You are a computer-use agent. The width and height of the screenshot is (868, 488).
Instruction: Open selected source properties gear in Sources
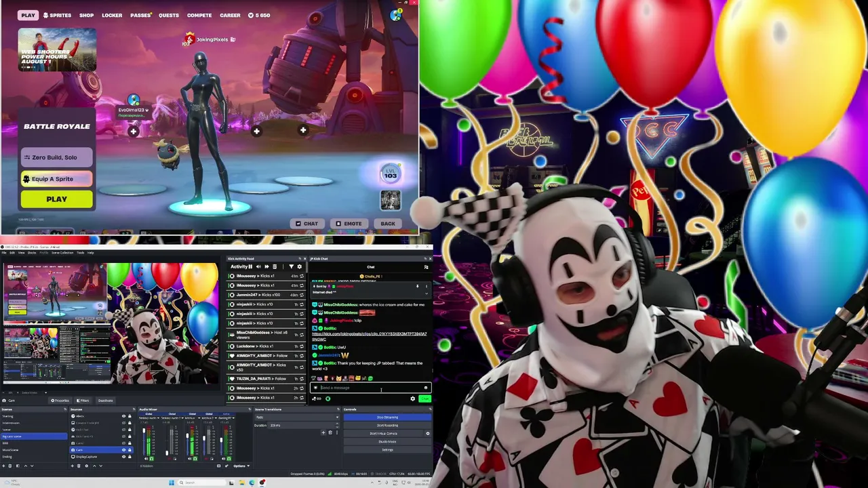(x=87, y=466)
